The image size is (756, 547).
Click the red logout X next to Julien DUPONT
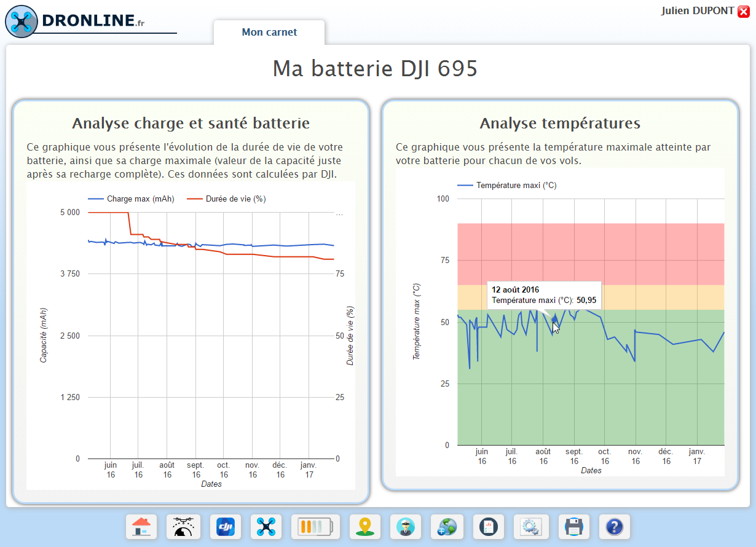pyautogui.click(x=743, y=11)
